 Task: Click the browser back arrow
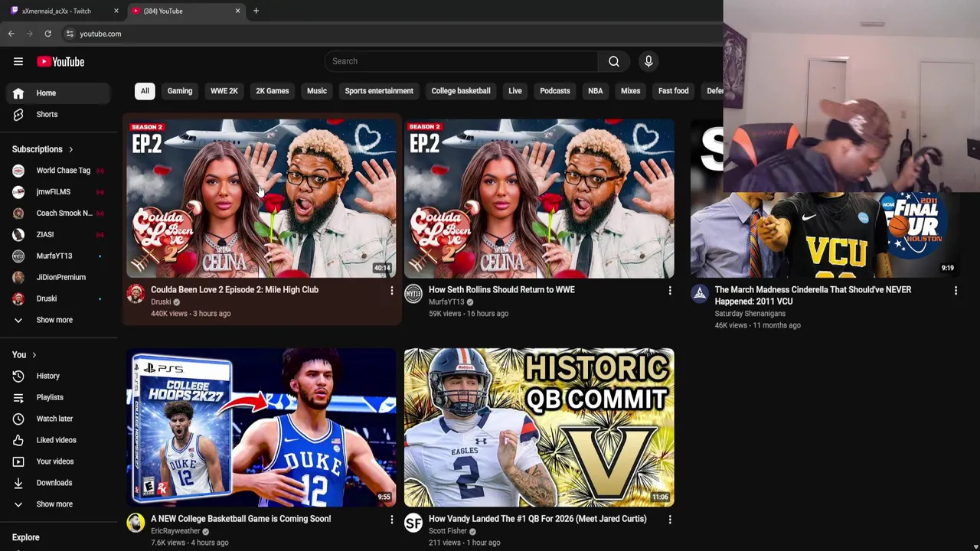point(11,34)
